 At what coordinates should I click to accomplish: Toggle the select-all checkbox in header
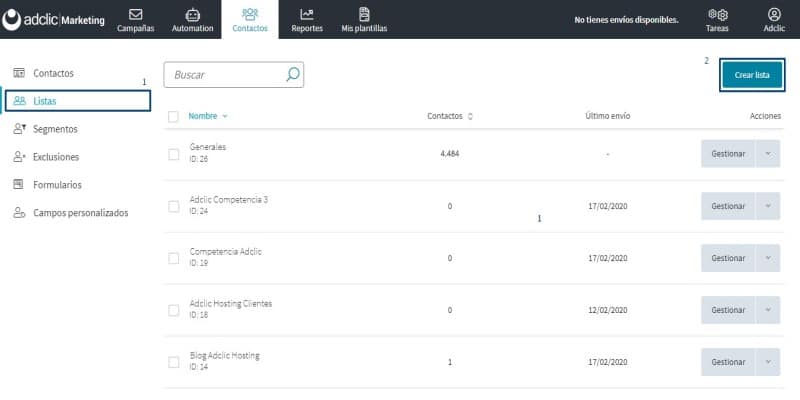tap(174, 116)
